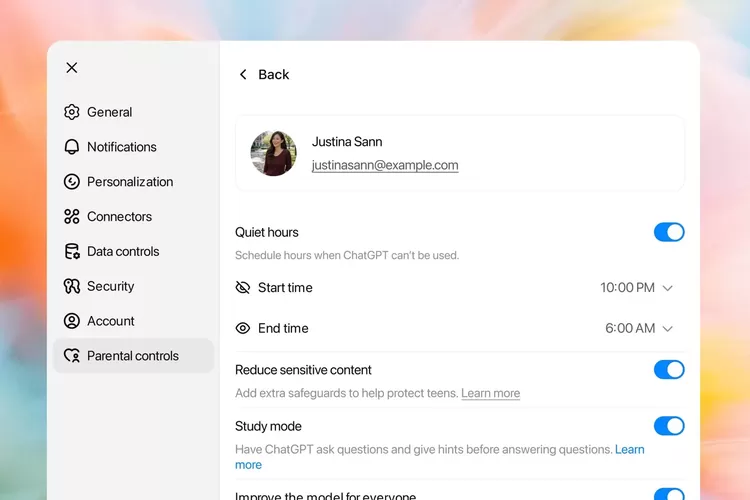Click the crossed-eye icon beside Start time
The width and height of the screenshot is (750, 500).
(x=243, y=288)
